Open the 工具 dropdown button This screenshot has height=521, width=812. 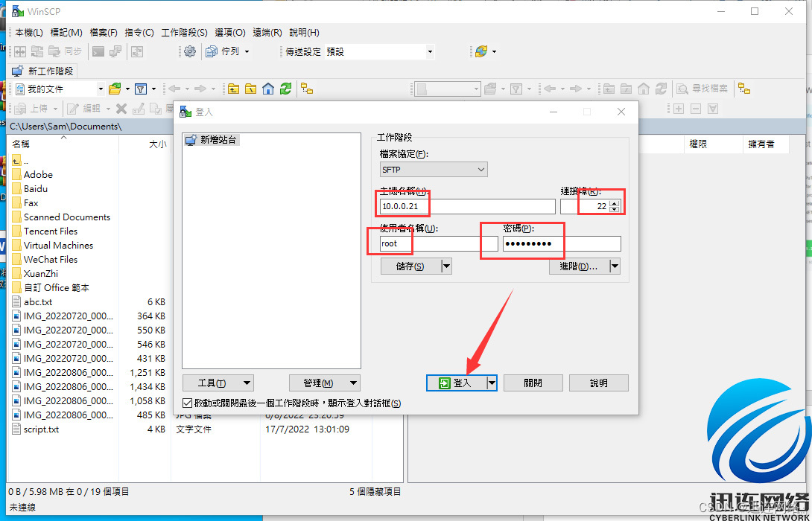pos(218,383)
